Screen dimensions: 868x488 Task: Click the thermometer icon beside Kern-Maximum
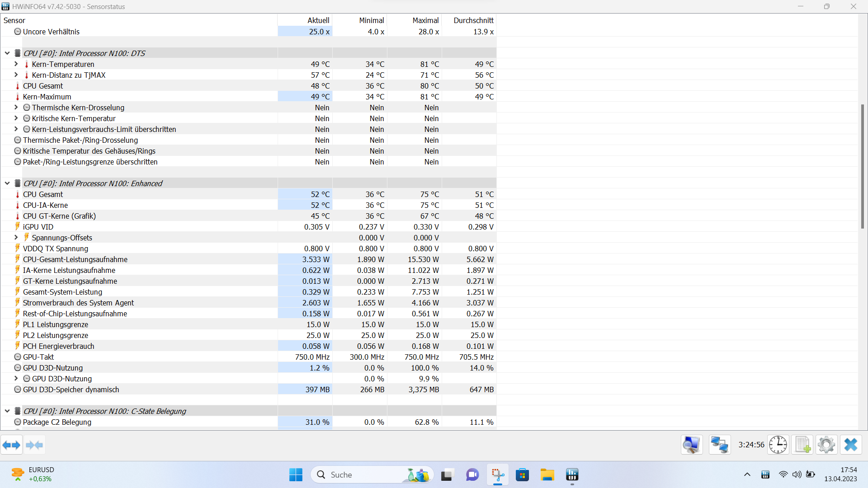[18, 97]
